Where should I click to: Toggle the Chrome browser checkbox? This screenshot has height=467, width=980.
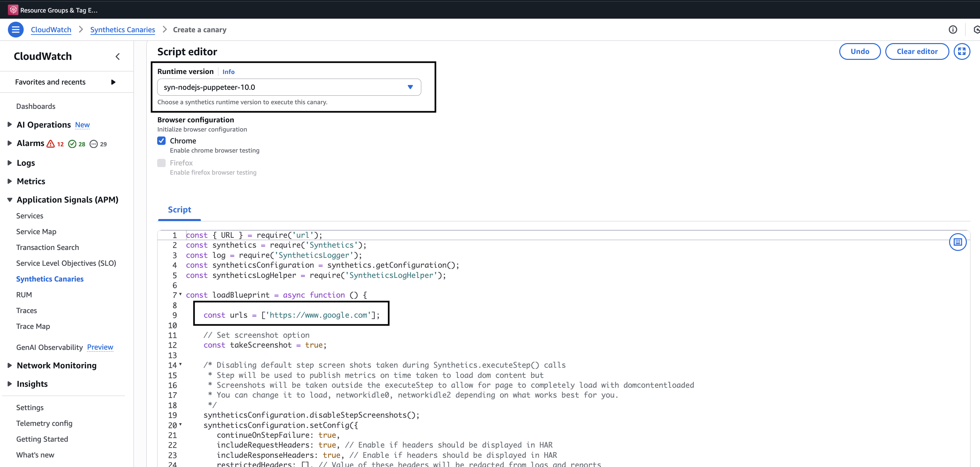[161, 141]
